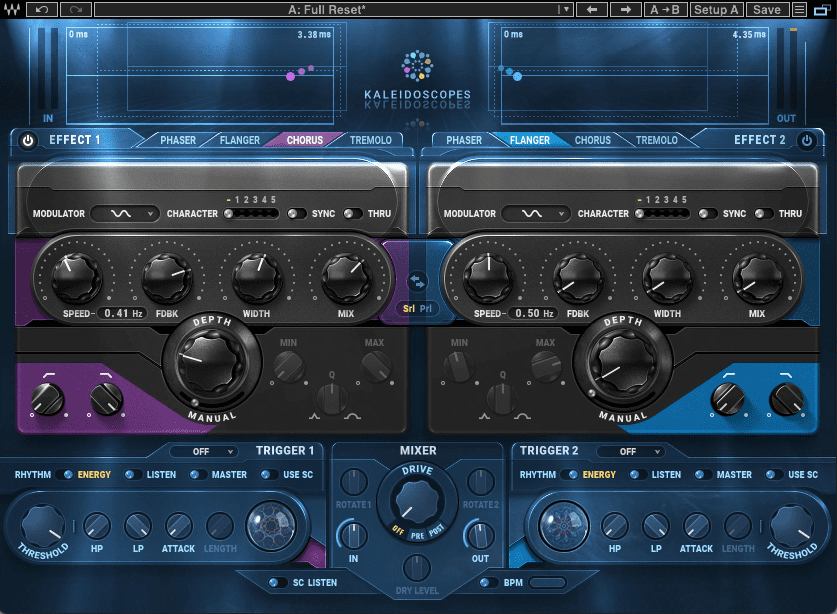Select Effect 1 FLANGER tab
837x614 pixels.
[240, 140]
